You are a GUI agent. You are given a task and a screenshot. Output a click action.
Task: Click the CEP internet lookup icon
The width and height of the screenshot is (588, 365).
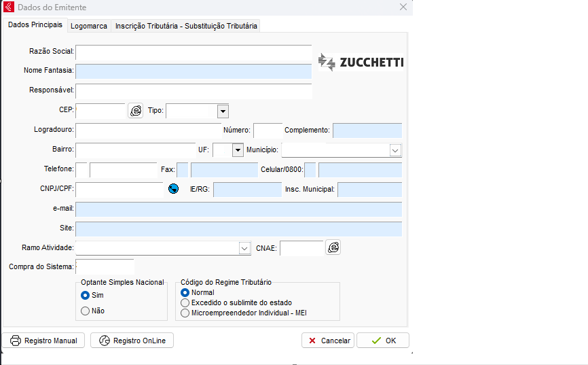[135, 111]
